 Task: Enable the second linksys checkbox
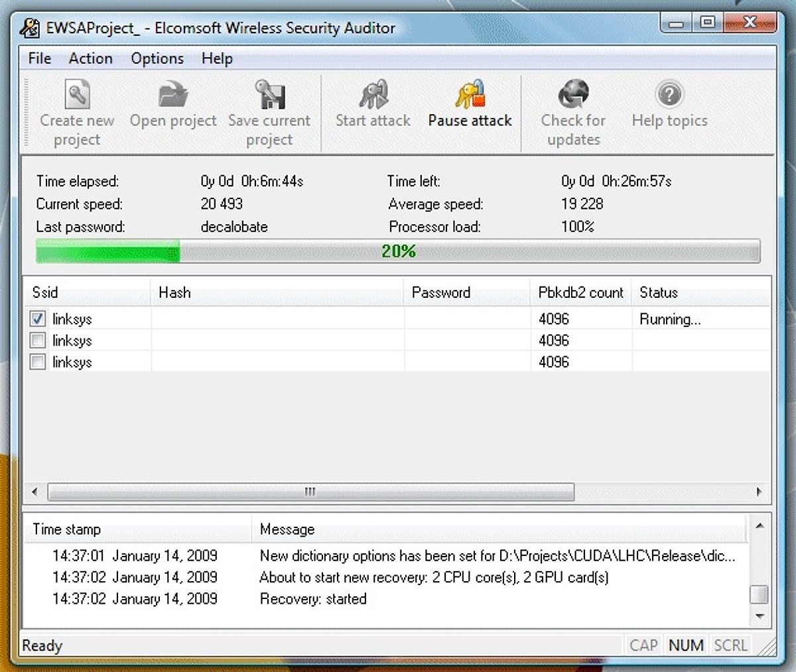coord(38,341)
